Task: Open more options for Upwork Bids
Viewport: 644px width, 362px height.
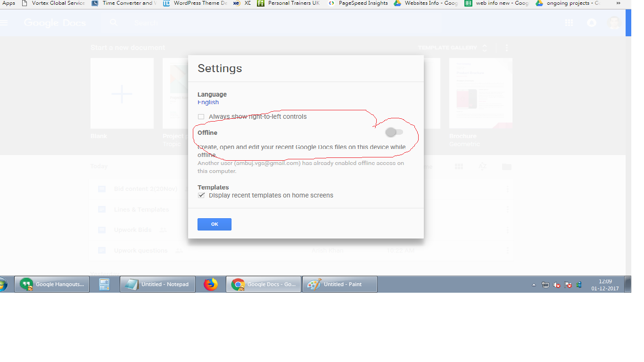Action: tap(507, 230)
